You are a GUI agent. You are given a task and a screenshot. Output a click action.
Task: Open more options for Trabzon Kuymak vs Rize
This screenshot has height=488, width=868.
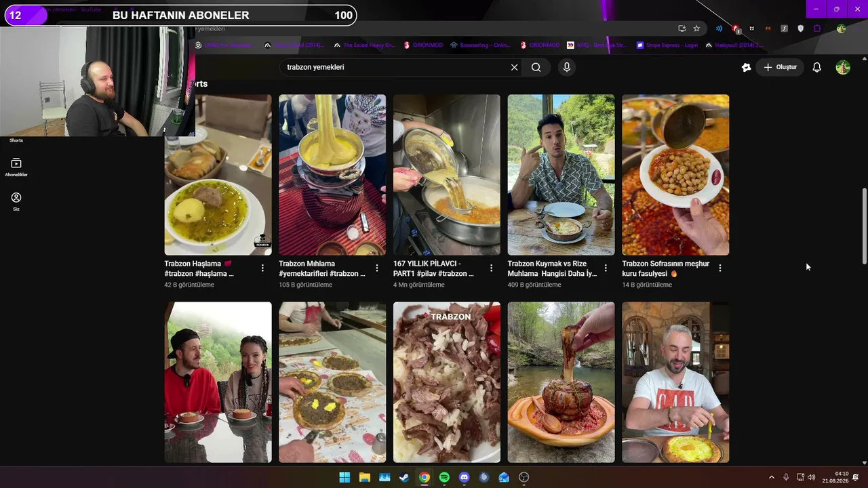606,268
